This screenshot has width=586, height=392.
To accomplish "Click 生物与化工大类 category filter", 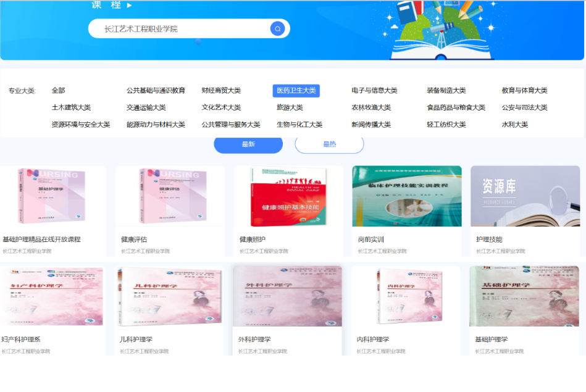I will pos(299,125).
